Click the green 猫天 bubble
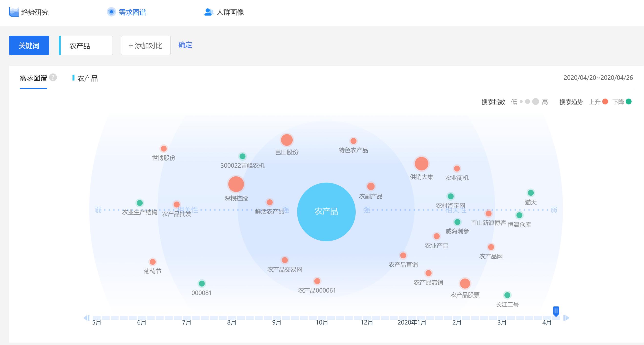 point(530,193)
